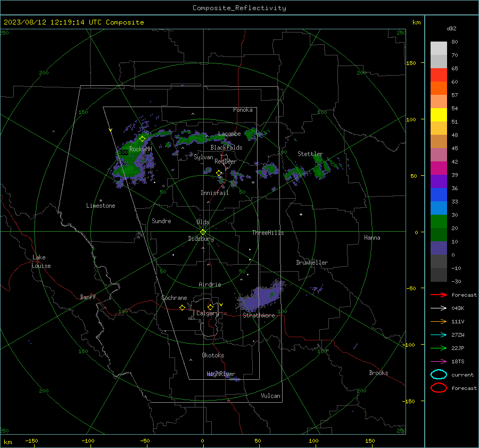Click the red forecast arrow legend icon
Viewport: 479px width, 448px height.
[x=439, y=295]
